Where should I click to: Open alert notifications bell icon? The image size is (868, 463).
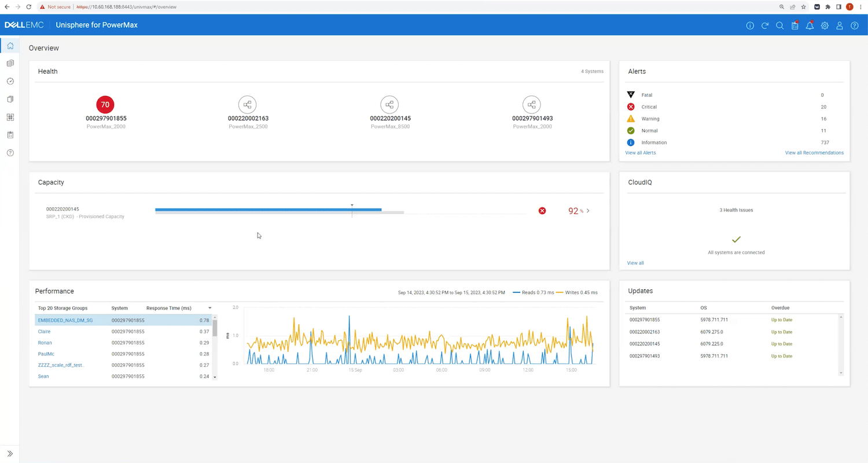pyautogui.click(x=810, y=25)
